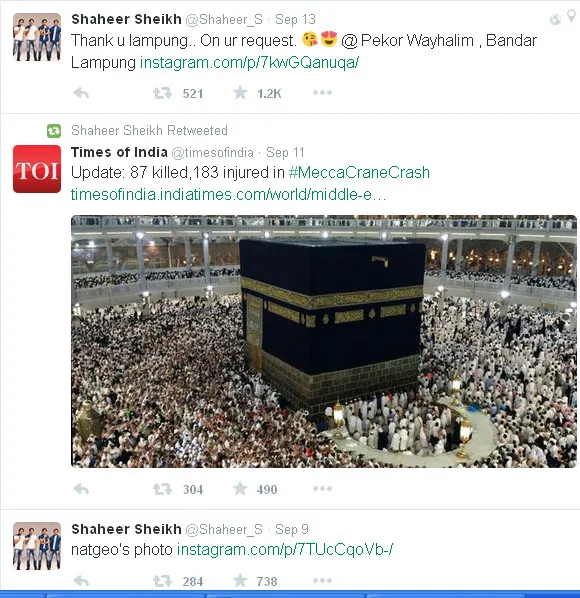
Task: Open more options on natgeo's photo tweet
Action: [322, 581]
